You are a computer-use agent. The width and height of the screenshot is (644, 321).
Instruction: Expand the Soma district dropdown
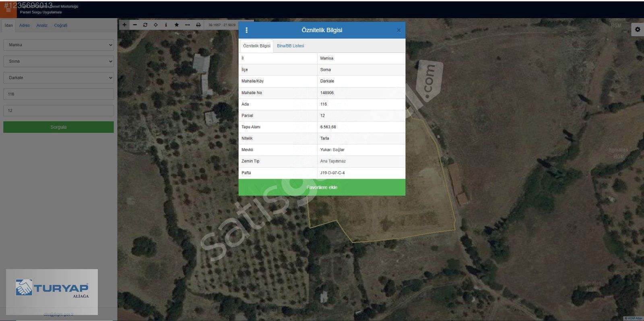click(x=58, y=62)
